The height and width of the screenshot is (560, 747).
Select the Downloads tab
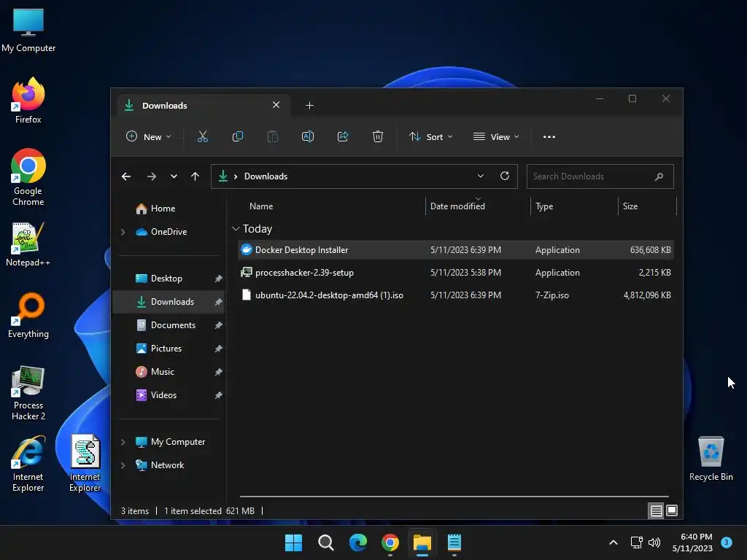click(204, 105)
